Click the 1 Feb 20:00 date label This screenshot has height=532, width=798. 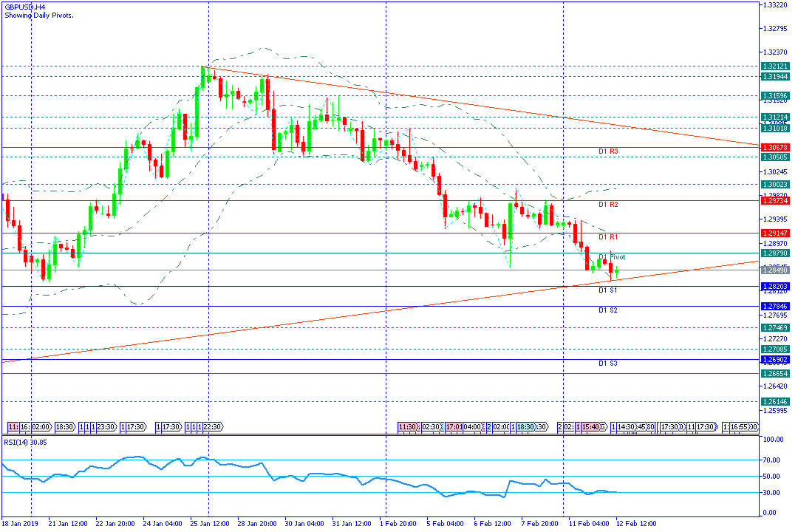[398, 523]
